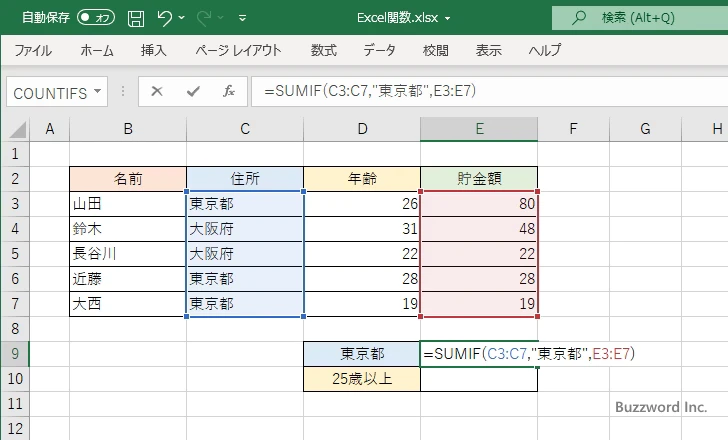Screen dimensions: 728x440
Task: Click savings cell with value 80
Action: pyautogui.click(x=479, y=204)
